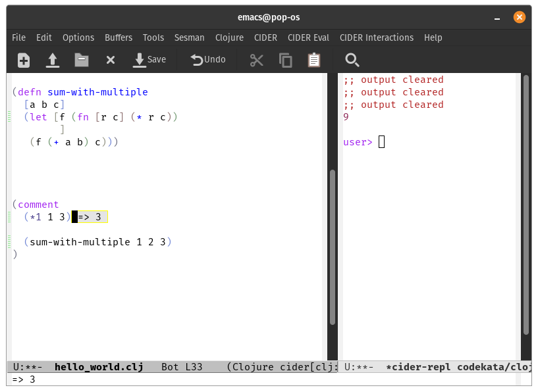The image size is (538, 392).
Task: Click the scissors Cut icon
Action: 256,61
